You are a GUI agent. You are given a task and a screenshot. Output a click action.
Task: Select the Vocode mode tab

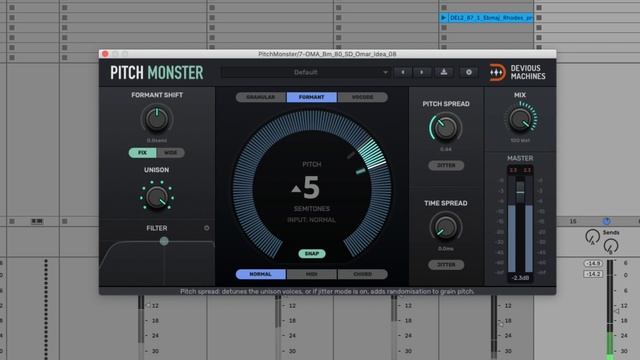(x=362, y=97)
